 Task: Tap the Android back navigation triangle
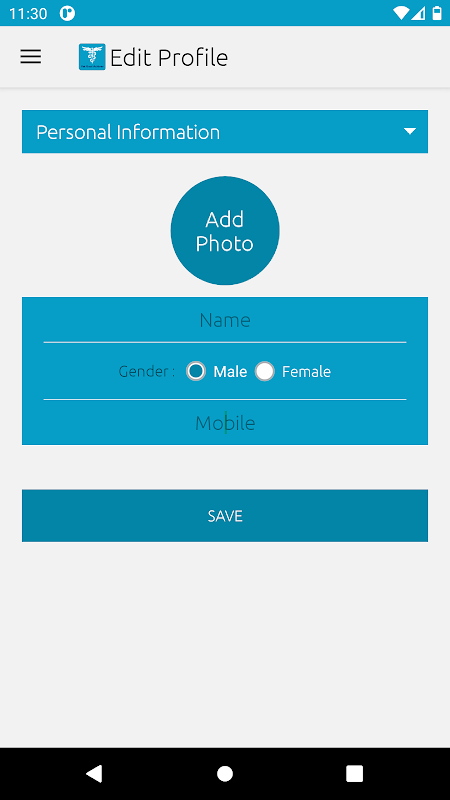pos(94,773)
